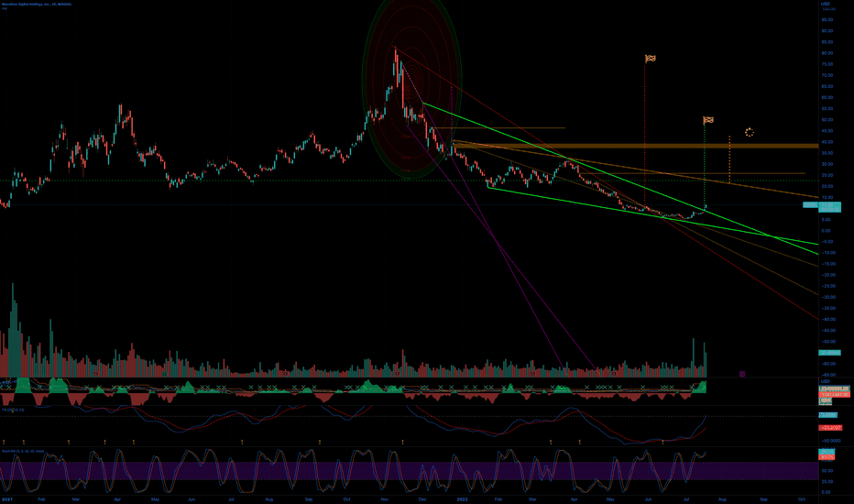Click the -50.0000 indicator scale value
854x504 pixels.
[x=830, y=440]
